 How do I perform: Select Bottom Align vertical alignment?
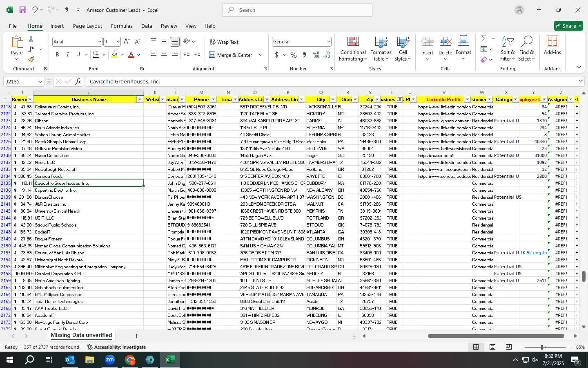coord(174,42)
